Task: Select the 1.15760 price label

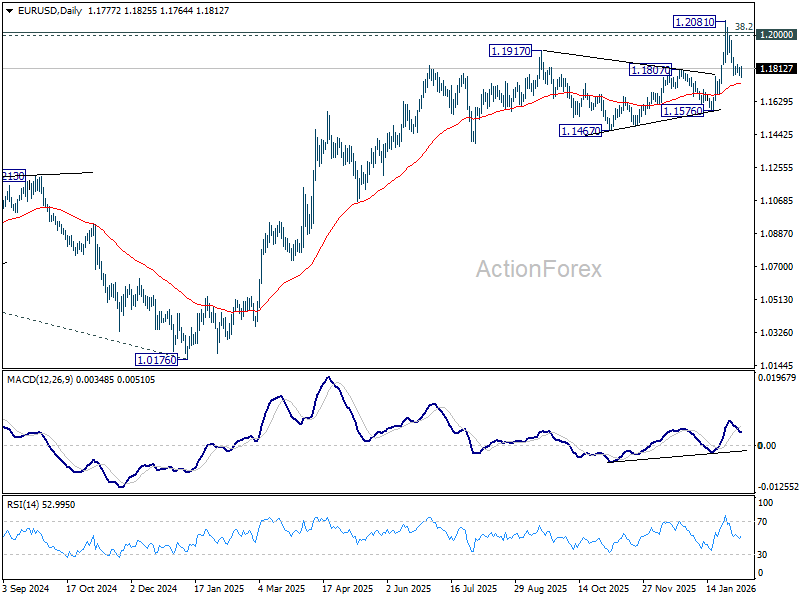Action: [683, 111]
